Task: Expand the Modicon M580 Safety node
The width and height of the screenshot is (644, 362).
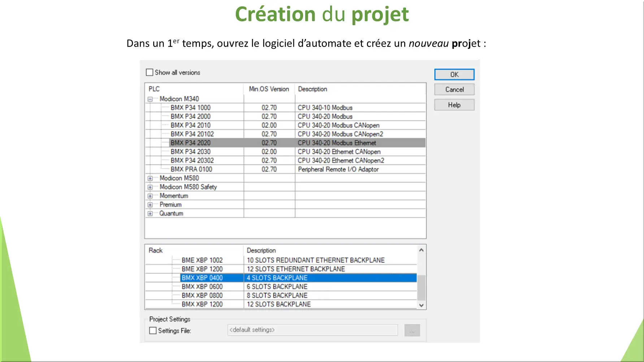Action: [150, 187]
